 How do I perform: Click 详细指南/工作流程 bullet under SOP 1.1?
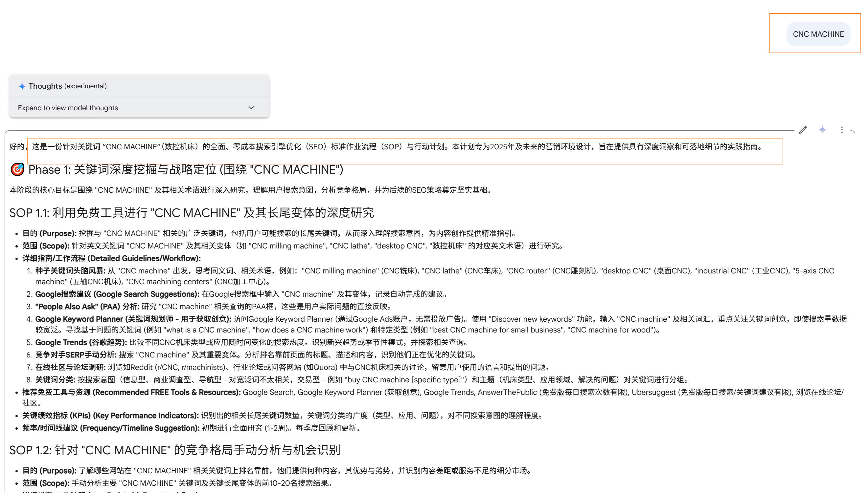click(x=111, y=258)
